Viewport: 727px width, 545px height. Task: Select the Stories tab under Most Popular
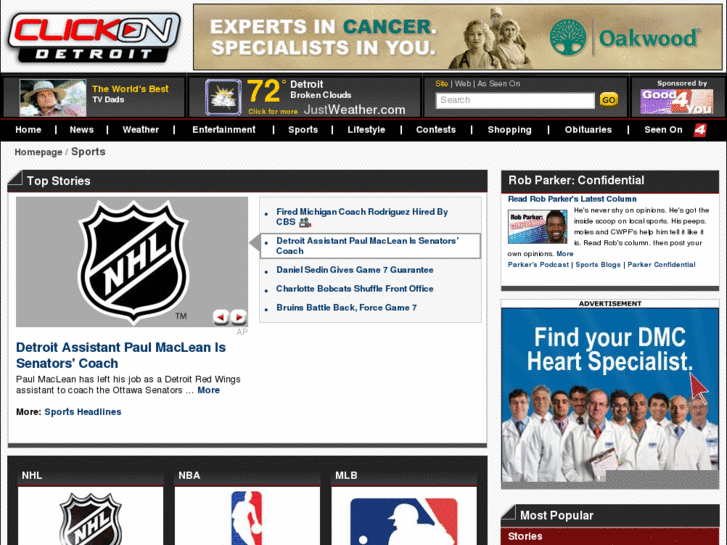click(525, 537)
